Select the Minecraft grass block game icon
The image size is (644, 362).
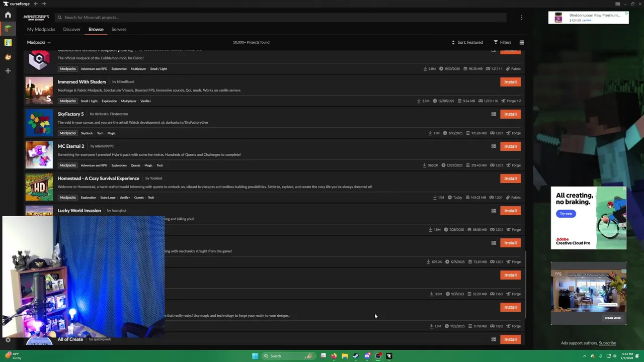click(x=8, y=29)
